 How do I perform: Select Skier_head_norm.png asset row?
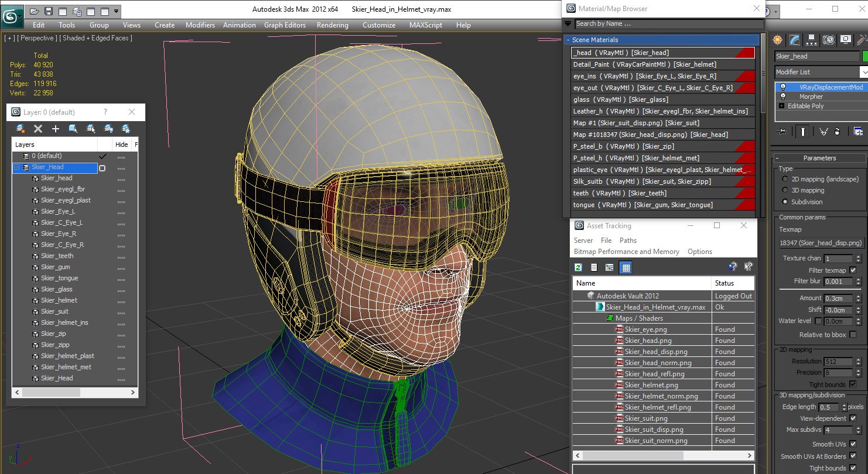point(663,363)
